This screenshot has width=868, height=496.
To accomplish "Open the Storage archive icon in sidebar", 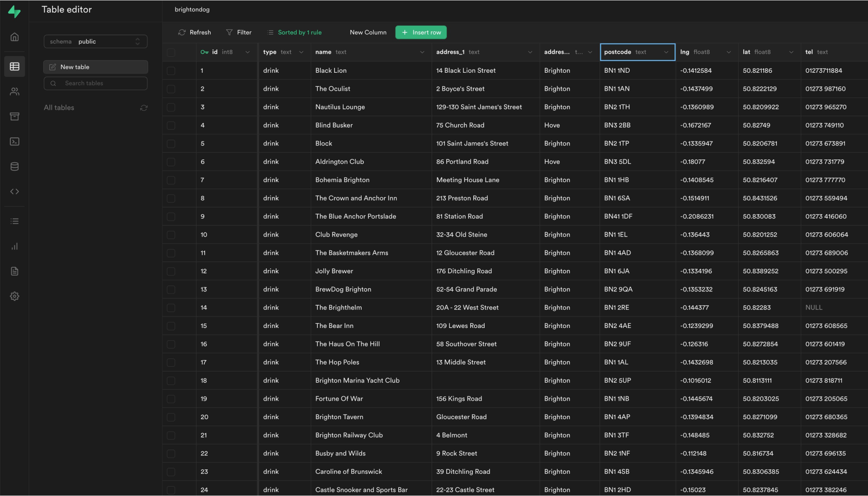I will pos(14,117).
